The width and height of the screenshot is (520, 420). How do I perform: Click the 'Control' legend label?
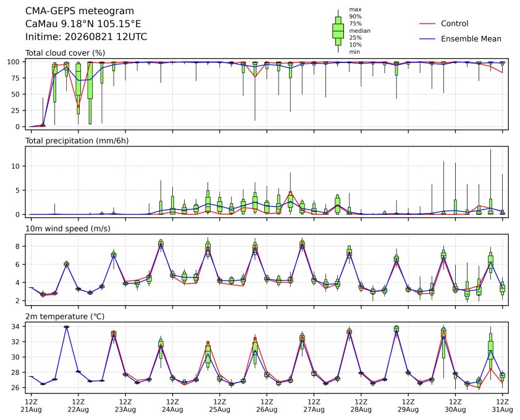point(455,23)
